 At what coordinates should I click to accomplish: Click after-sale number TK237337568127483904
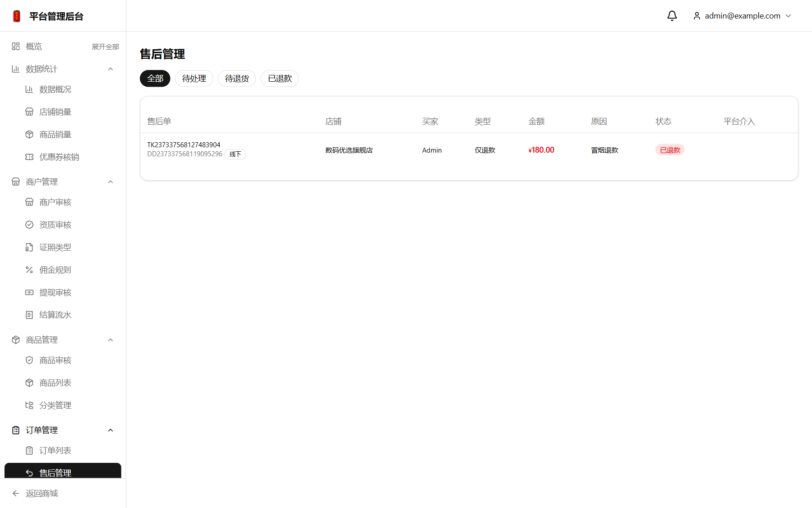(184, 145)
